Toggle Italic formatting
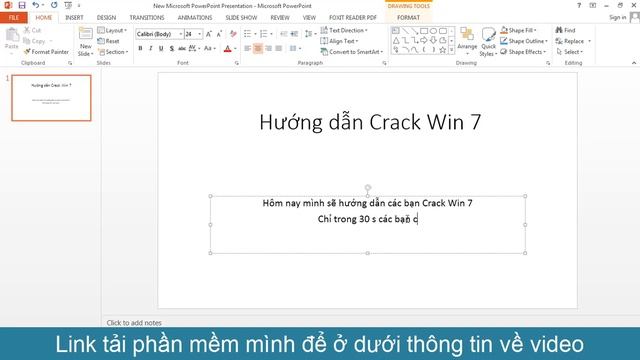 [151, 49]
